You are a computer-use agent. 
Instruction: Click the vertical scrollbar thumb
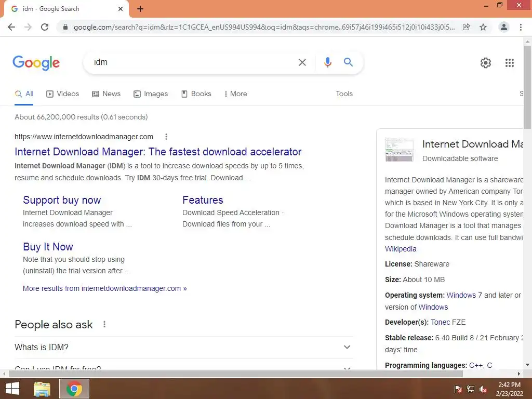(x=527, y=87)
